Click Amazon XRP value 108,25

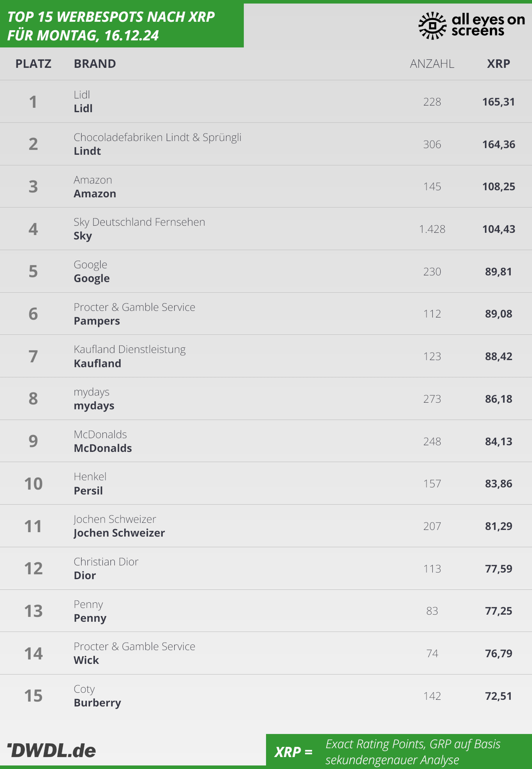tap(499, 187)
